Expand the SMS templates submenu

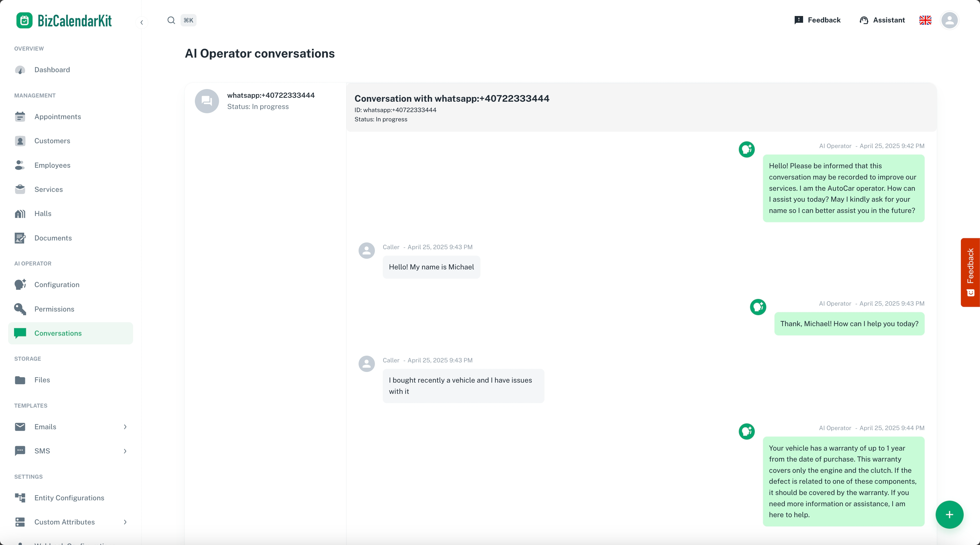pyautogui.click(x=125, y=451)
